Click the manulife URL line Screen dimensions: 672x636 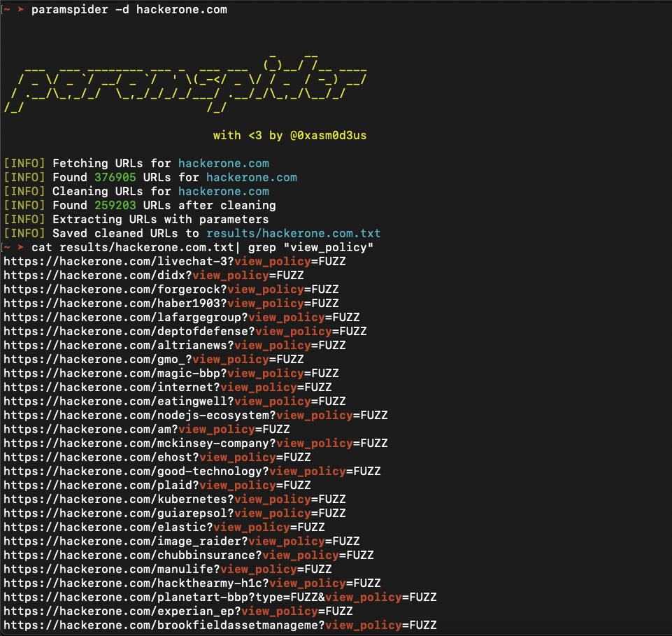[168, 570]
